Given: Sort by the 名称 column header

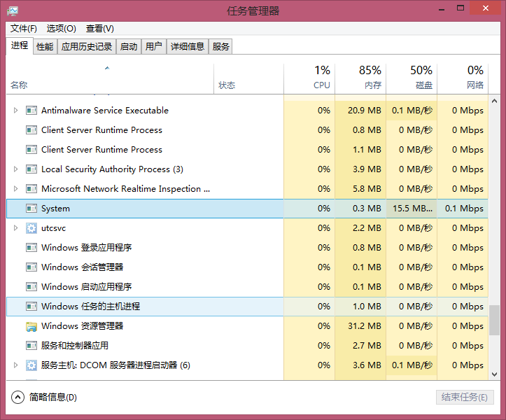Looking at the screenshot, I should coord(110,79).
